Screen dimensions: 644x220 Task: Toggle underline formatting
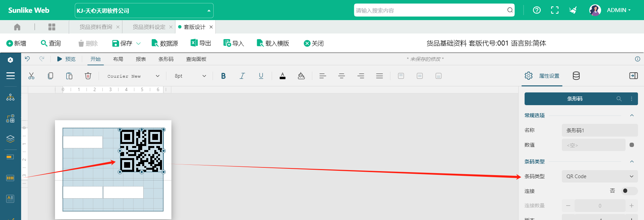[x=261, y=76]
